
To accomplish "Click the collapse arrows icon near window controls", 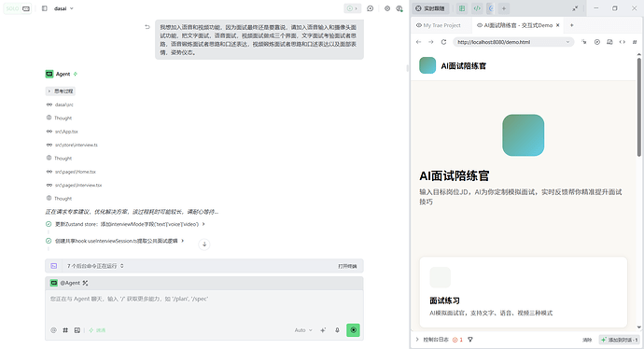I will [575, 8].
